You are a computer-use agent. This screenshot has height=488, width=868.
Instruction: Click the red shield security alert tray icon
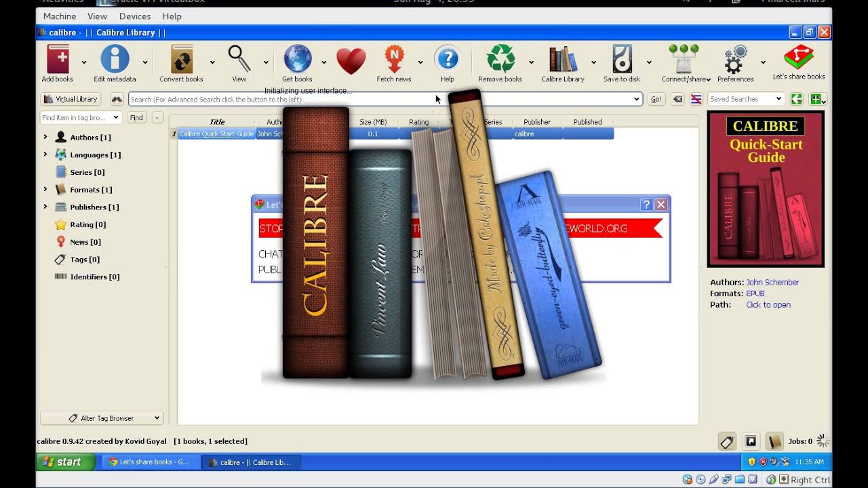[763, 462]
